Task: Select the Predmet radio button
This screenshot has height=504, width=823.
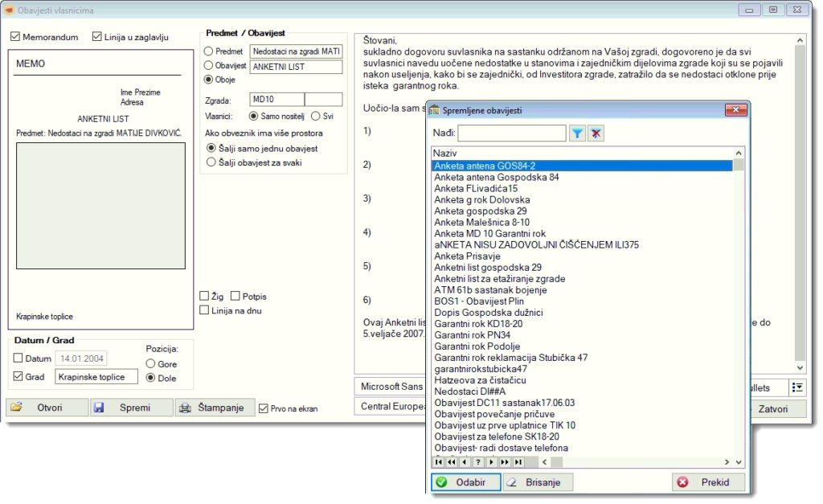Action: [208, 51]
